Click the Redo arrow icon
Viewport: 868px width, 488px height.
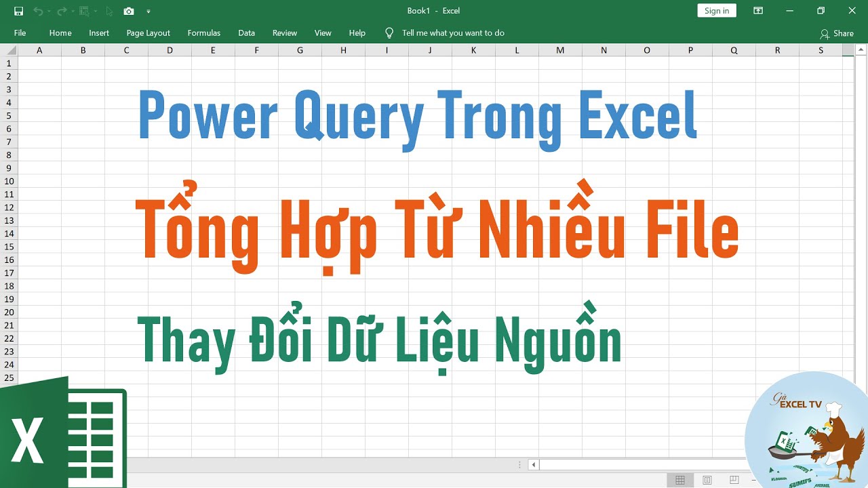coord(61,11)
